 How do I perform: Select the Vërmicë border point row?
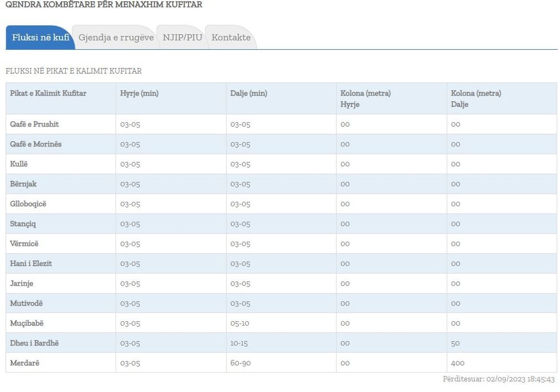click(x=24, y=243)
